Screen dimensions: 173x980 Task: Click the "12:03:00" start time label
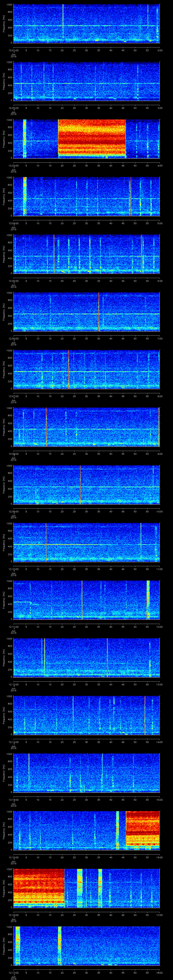14,166
